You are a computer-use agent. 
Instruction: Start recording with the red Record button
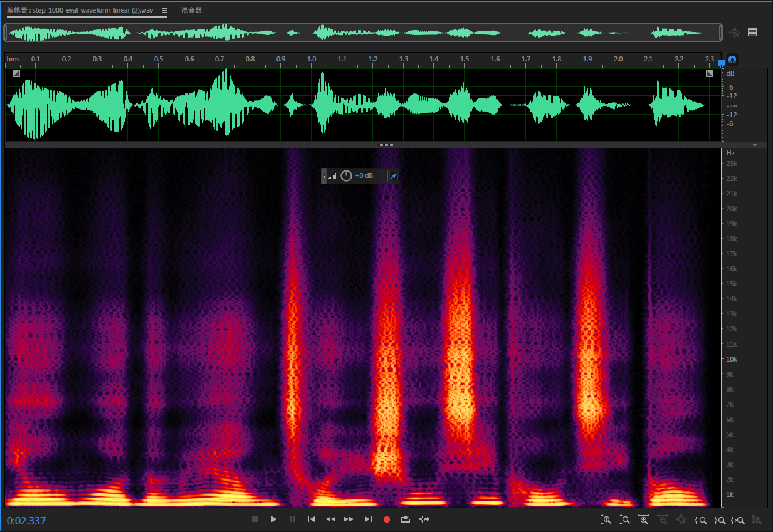click(x=387, y=519)
